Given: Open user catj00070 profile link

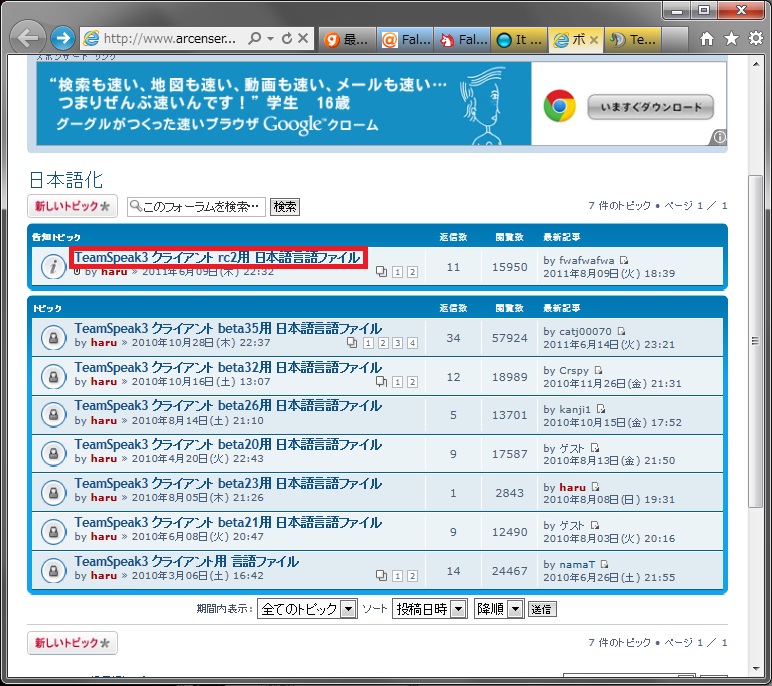Looking at the screenshot, I should tap(585, 331).
